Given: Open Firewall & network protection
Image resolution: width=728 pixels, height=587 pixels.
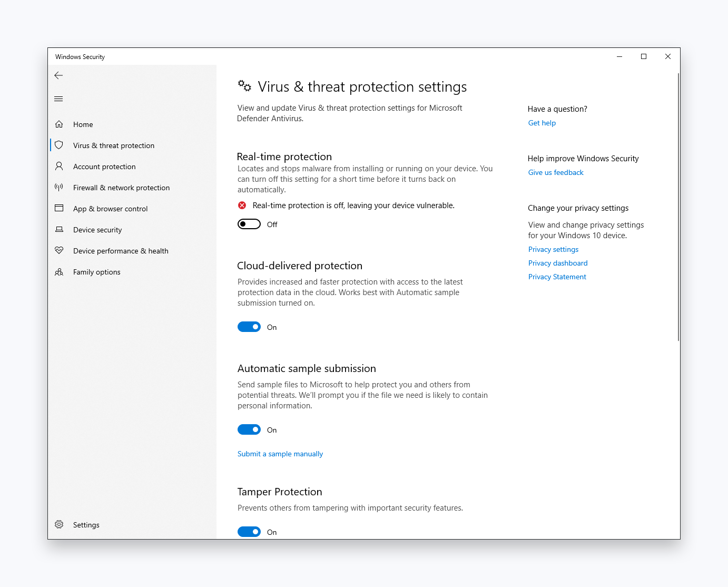Looking at the screenshot, I should pos(133,188).
